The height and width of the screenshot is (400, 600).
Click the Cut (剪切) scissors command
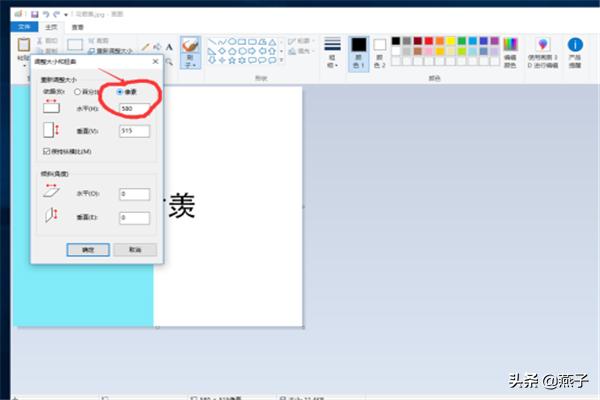click(x=47, y=41)
